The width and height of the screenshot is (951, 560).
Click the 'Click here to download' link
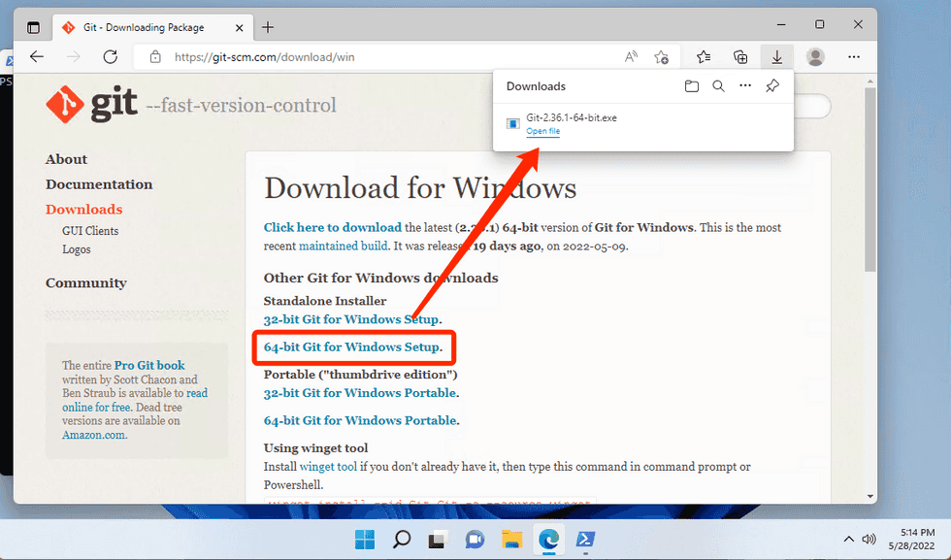coord(332,227)
